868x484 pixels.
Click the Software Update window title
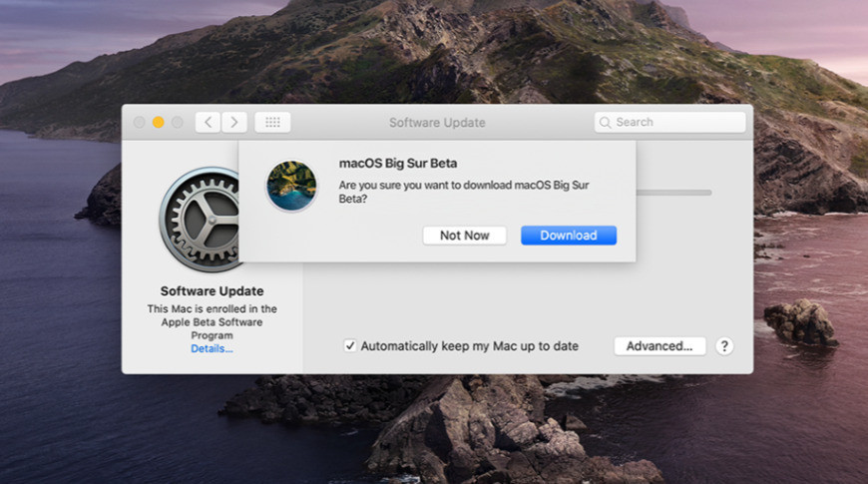click(x=437, y=122)
